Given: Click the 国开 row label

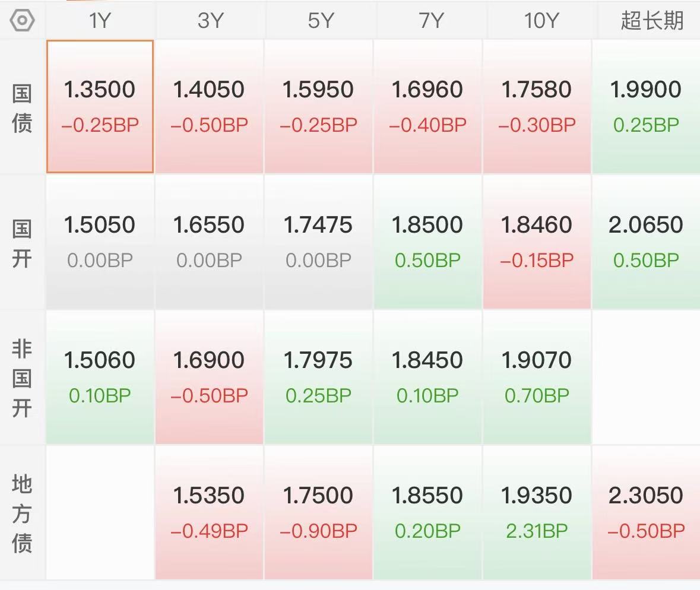Looking at the screenshot, I should click(x=22, y=244).
